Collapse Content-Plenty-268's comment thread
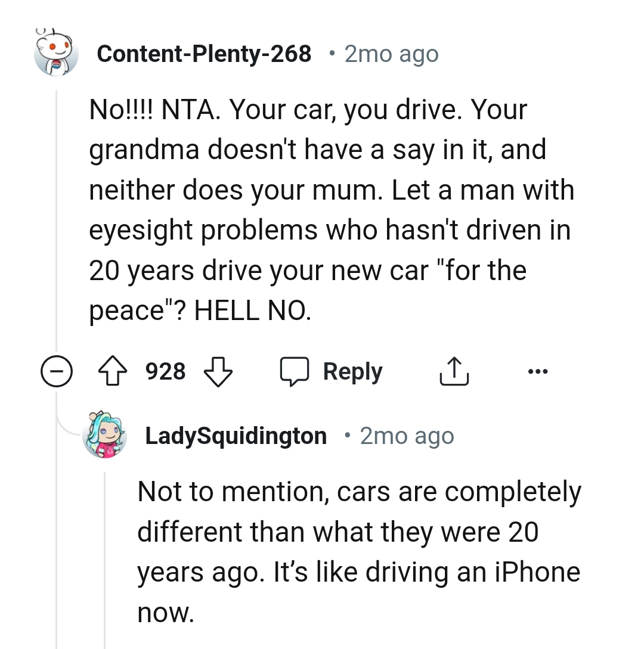The image size is (644, 649). [56, 371]
